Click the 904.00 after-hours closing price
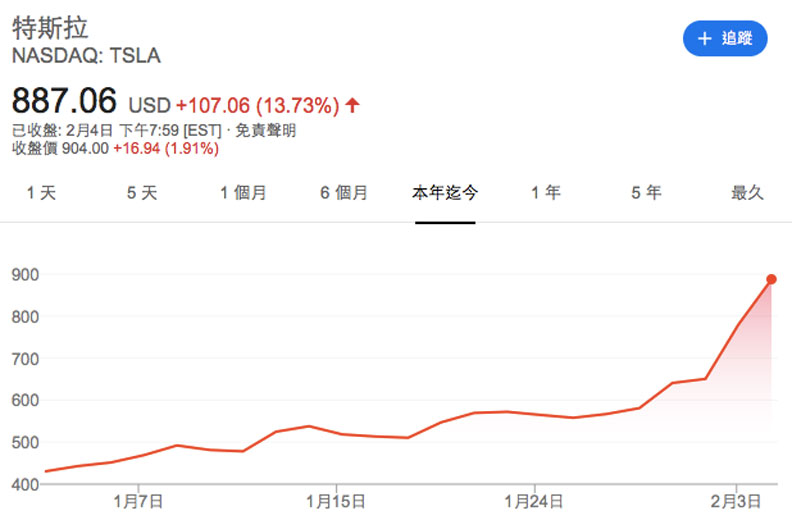792x529 pixels. pyautogui.click(x=86, y=149)
